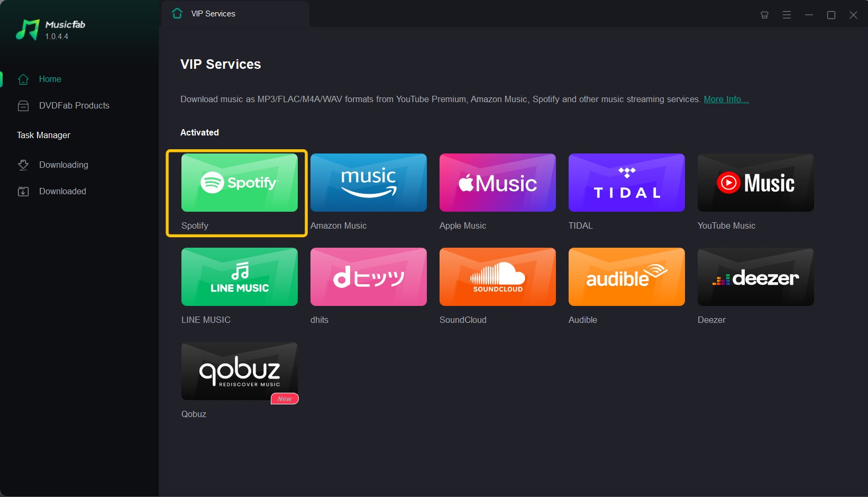Click the Apple Music label text
Screen dimensions: 868x497
point(463,225)
